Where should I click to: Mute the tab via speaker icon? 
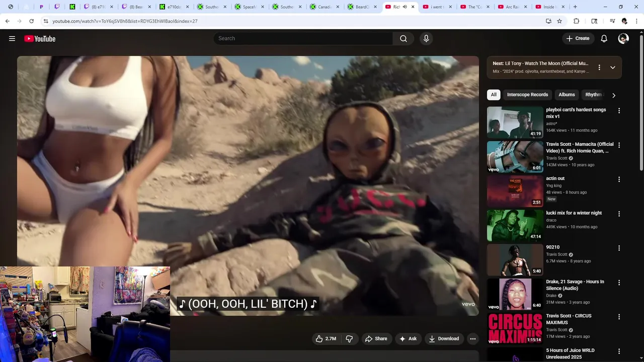(405, 7)
